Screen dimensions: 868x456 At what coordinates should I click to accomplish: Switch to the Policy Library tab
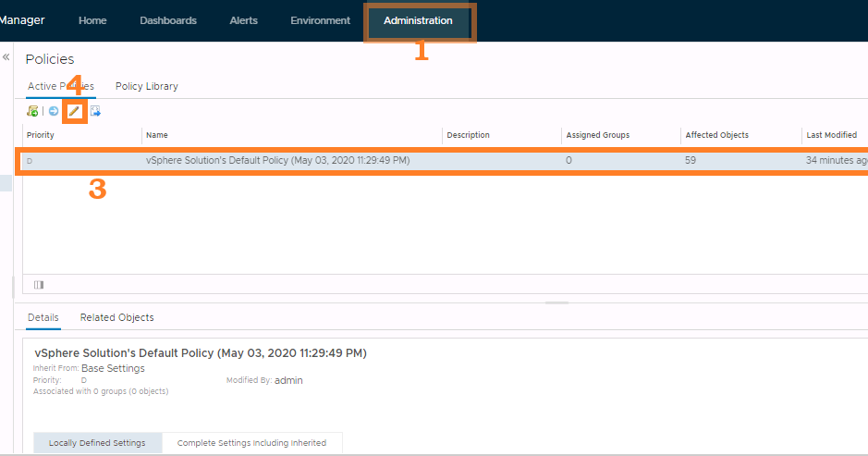146,86
